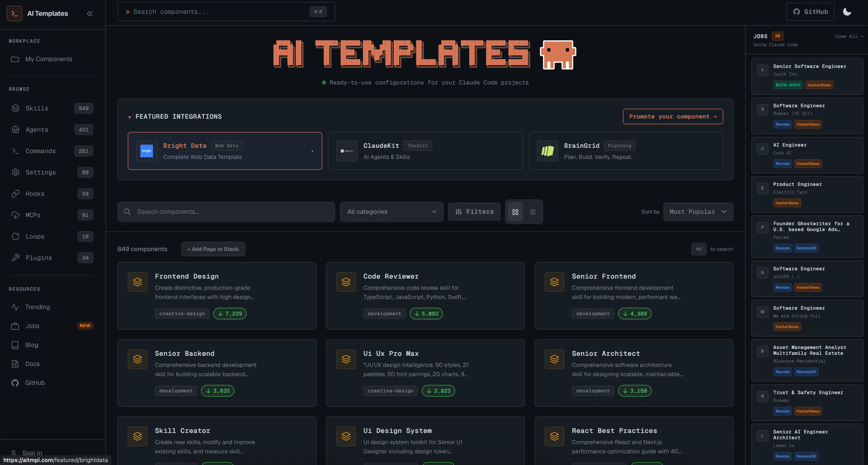Image resolution: width=868 pixels, height=465 pixels.
Task: Open the Most Popular sort dropdown
Action: [698, 212]
